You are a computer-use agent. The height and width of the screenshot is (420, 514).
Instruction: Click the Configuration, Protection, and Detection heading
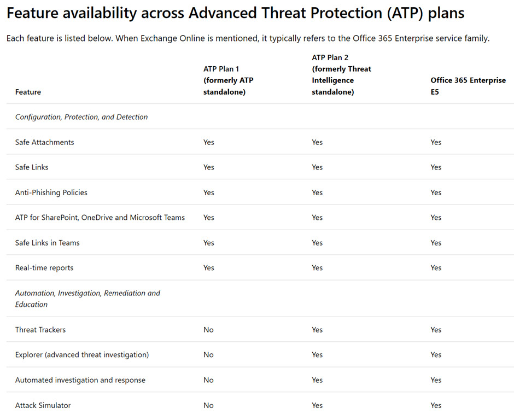(81, 117)
